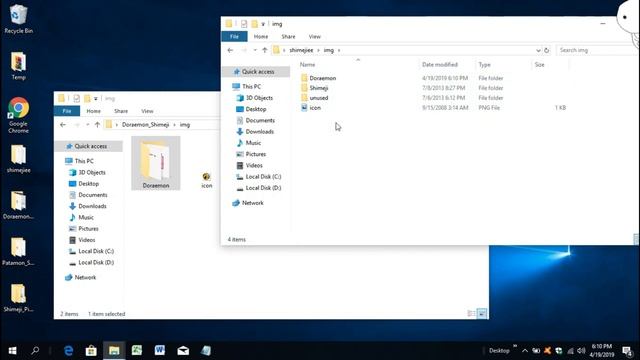
Task: Select the Patamon_S... desktop folder
Action: coord(18,252)
